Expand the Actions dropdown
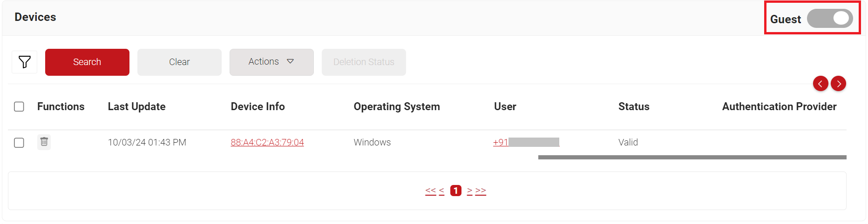Image resolution: width=868 pixels, height=224 pixels. [271, 62]
